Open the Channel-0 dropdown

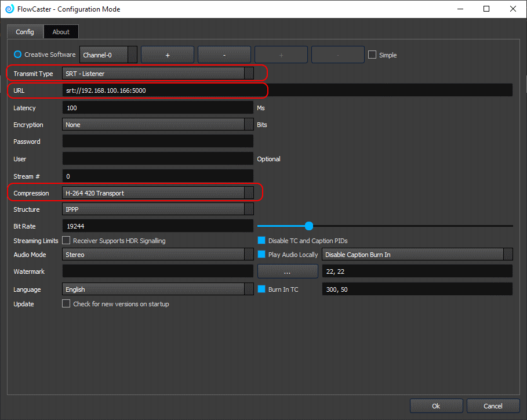point(108,55)
